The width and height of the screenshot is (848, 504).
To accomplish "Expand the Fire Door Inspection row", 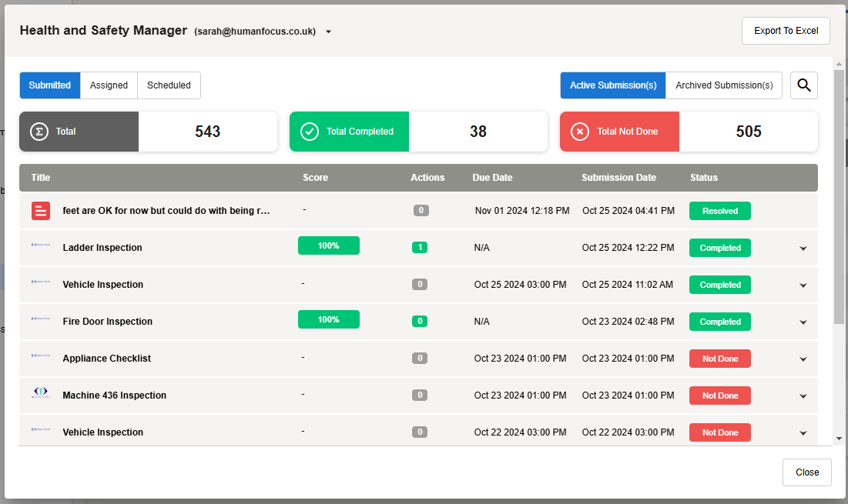I will (803, 322).
